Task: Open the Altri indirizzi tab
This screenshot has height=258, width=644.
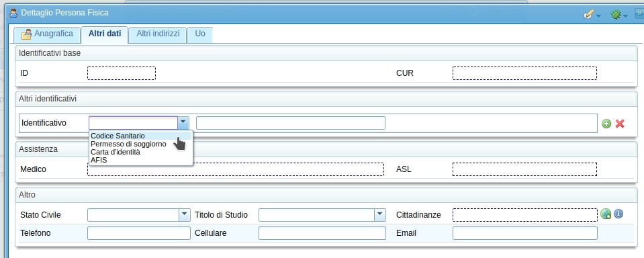Action: tap(158, 34)
